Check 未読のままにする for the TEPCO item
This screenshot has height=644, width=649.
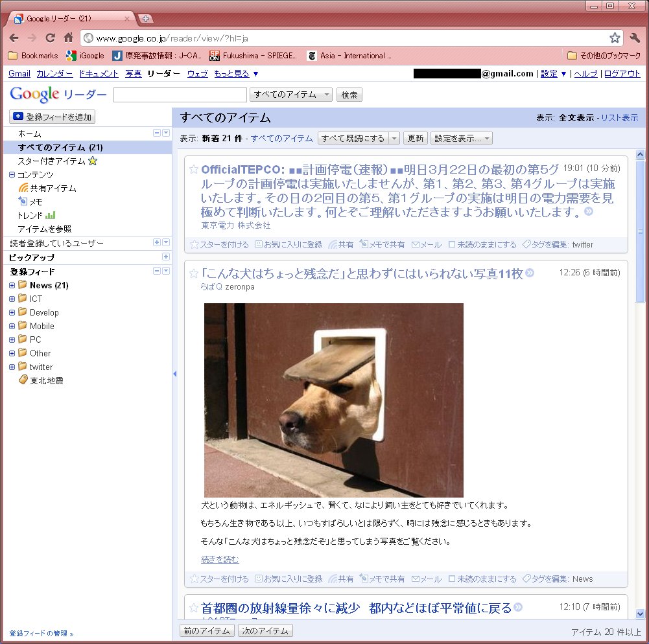coord(482,244)
